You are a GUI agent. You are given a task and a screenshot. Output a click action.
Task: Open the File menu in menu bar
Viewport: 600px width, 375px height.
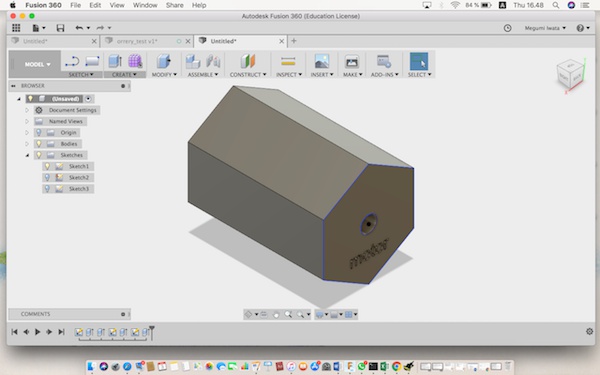coord(75,5)
